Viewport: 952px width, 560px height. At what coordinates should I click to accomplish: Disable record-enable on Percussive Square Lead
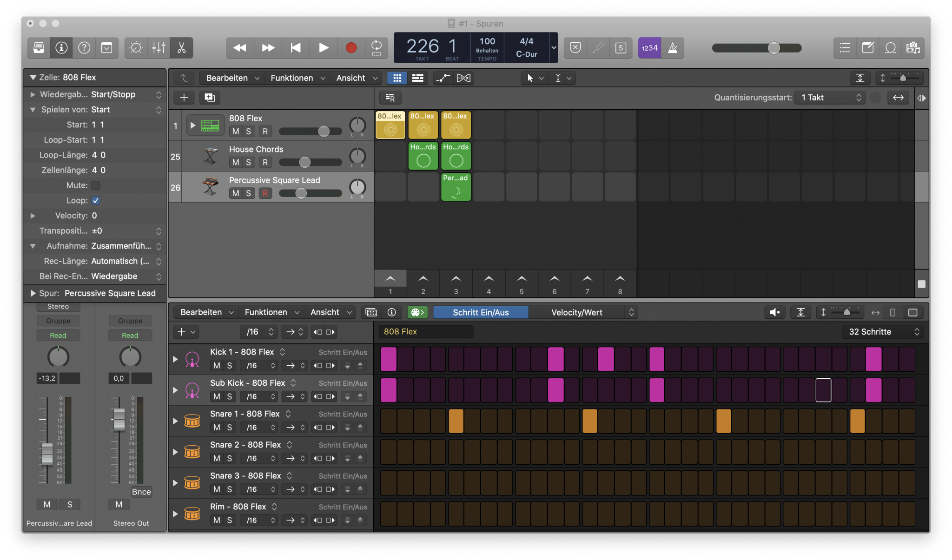[x=265, y=193]
